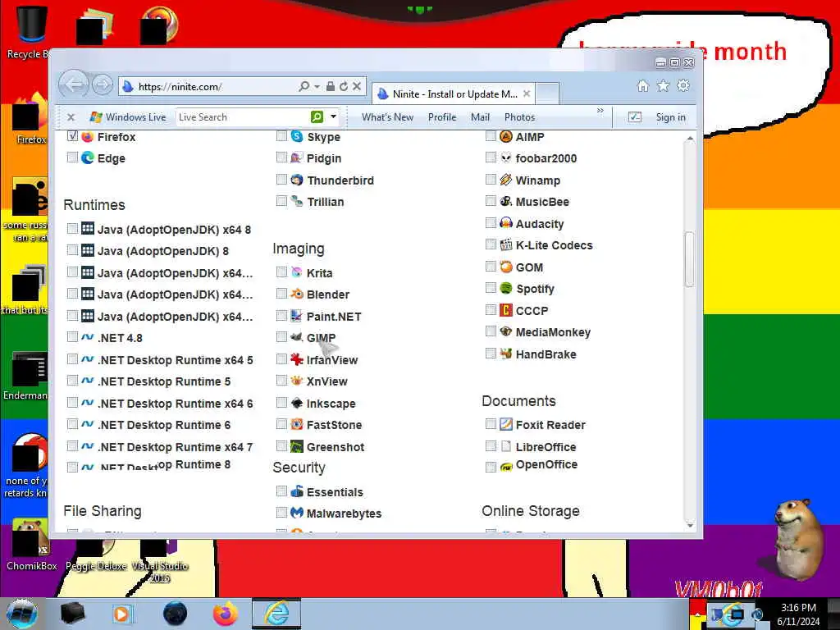Click the browser Forward arrow button
This screenshot has height=630, width=840.
(102, 84)
